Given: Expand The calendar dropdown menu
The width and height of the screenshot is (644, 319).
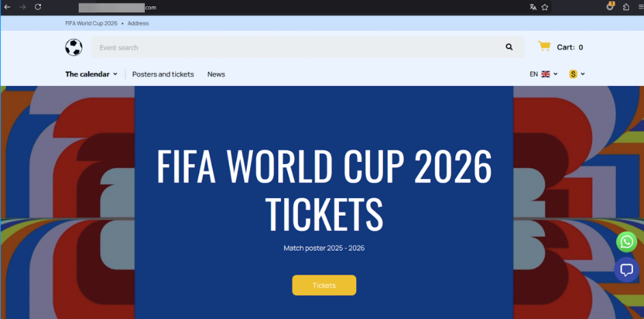Looking at the screenshot, I should [x=91, y=74].
